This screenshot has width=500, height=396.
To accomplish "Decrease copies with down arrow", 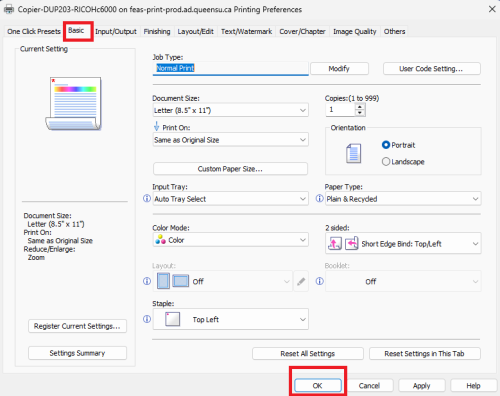I will point(360,113).
